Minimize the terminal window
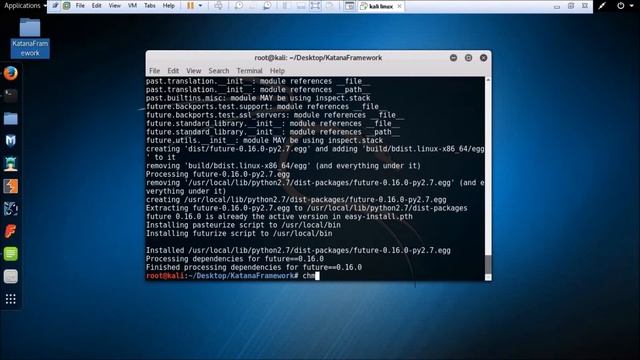 453,58
